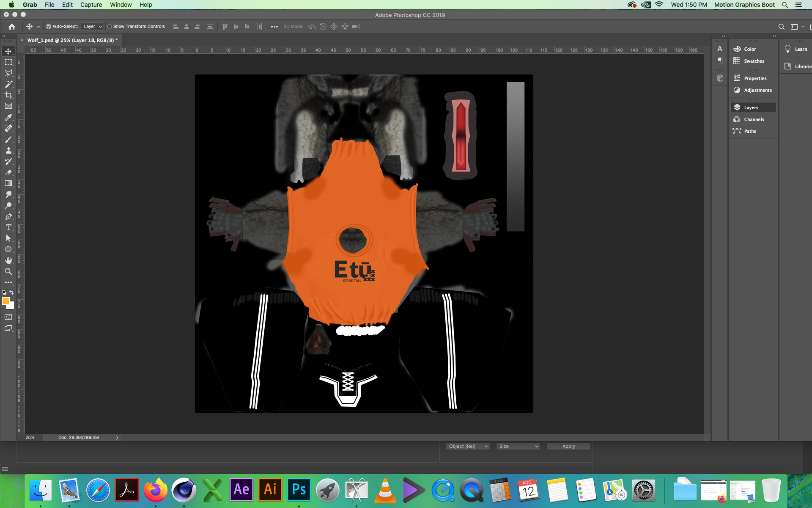Open the Capture menu
The height and width of the screenshot is (508, 812).
click(91, 5)
